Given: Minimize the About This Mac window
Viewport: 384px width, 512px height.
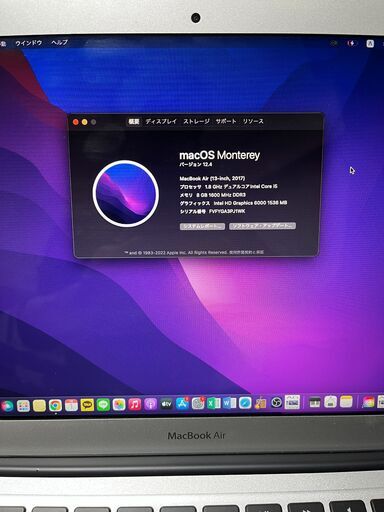Looking at the screenshot, I should coord(85,122).
